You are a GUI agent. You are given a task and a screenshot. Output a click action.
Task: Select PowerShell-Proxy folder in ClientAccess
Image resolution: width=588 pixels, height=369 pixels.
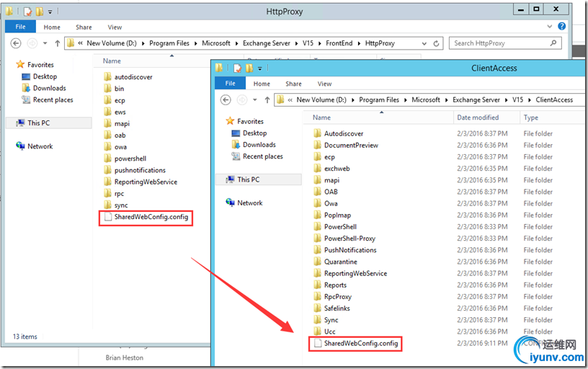tap(344, 239)
